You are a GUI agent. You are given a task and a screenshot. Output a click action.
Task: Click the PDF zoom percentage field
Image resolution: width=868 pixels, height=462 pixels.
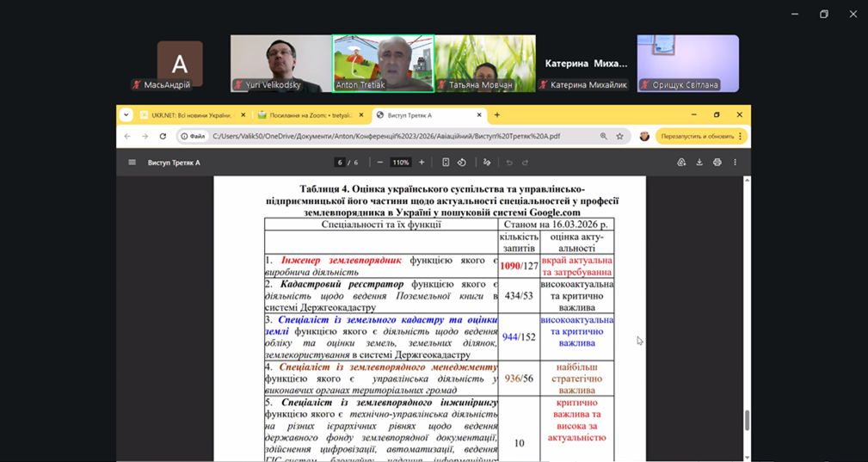click(401, 163)
